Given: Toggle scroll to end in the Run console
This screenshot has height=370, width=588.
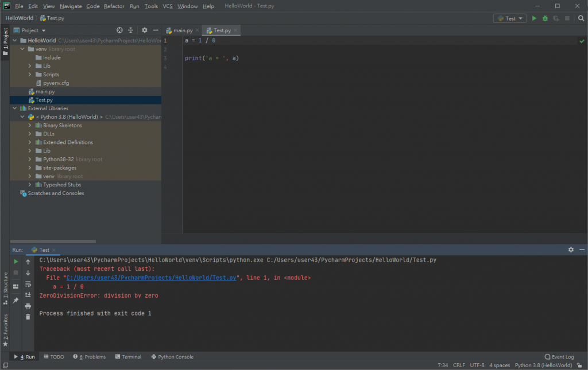Looking at the screenshot, I should coord(28,295).
